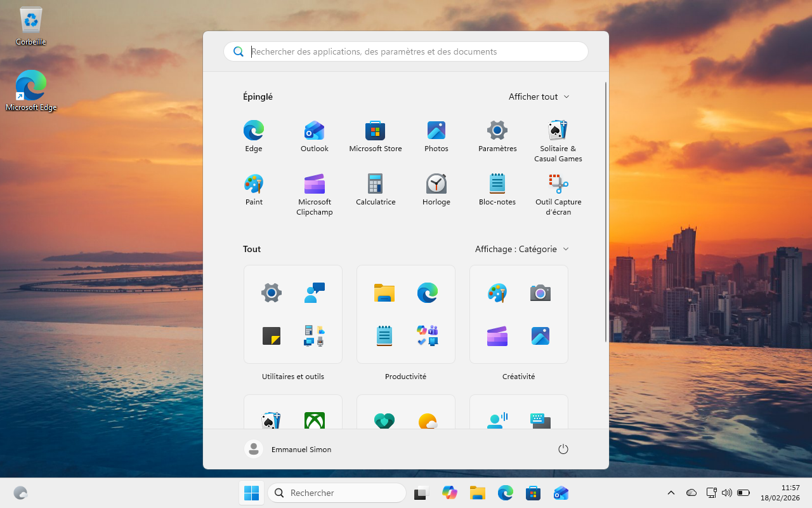This screenshot has height=508, width=812.
Task: Open the power options button
Action: [x=563, y=449]
